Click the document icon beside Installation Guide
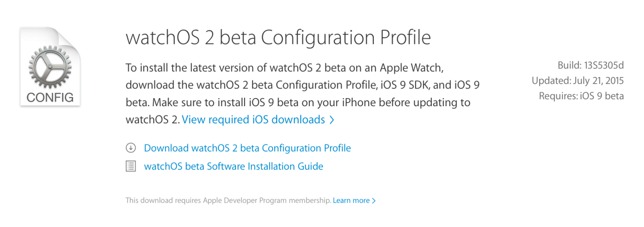Image resolution: width=644 pixels, height=227 pixels. click(x=131, y=166)
